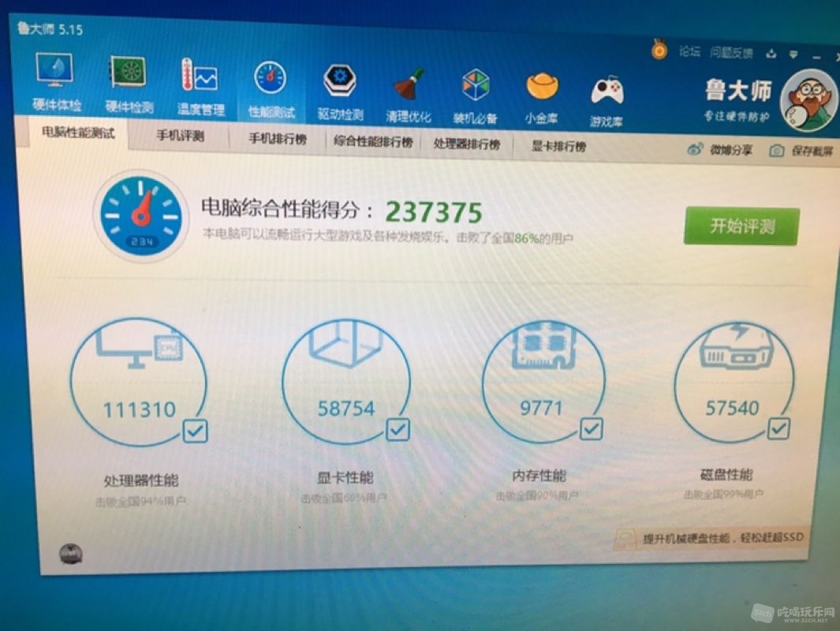Open 驱动检测 driver detection icon
The width and height of the screenshot is (840, 631).
click(x=340, y=81)
